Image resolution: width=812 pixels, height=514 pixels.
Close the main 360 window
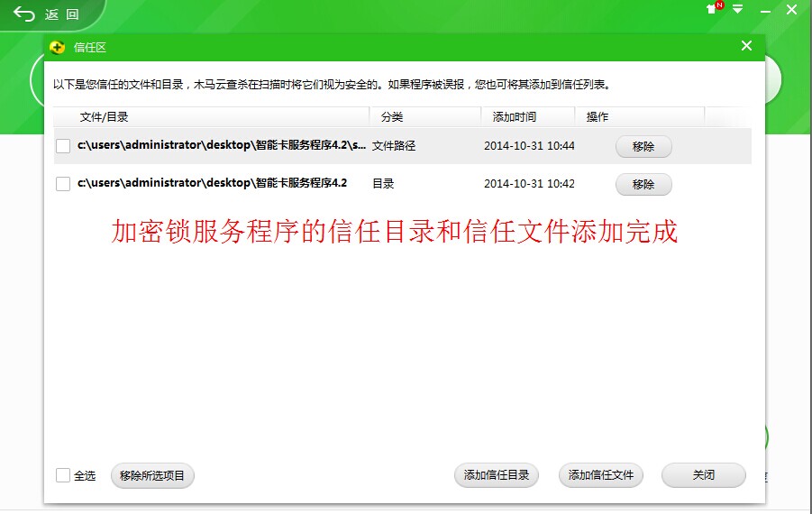[793, 9]
